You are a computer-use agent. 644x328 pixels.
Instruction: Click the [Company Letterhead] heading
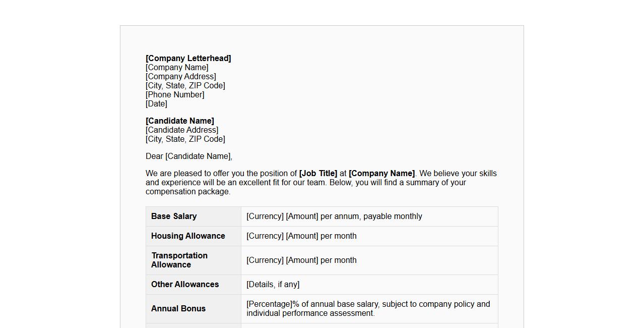(188, 59)
